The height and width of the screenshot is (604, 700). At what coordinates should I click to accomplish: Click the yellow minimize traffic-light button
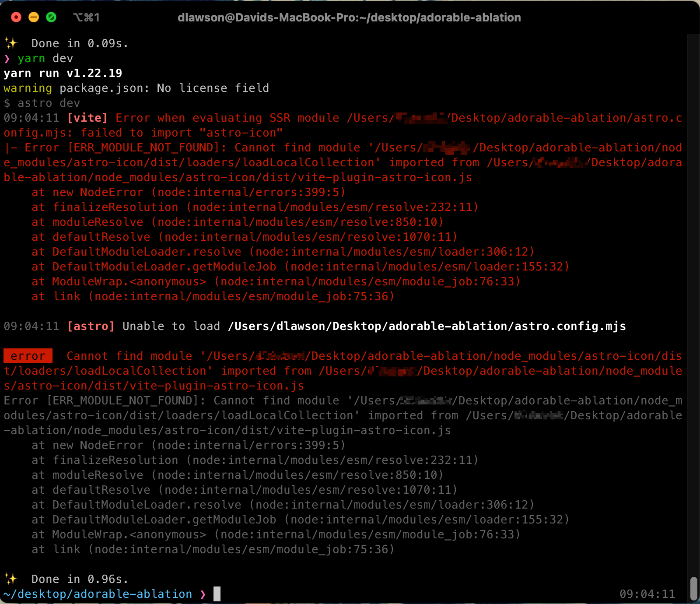pos(34,17)
